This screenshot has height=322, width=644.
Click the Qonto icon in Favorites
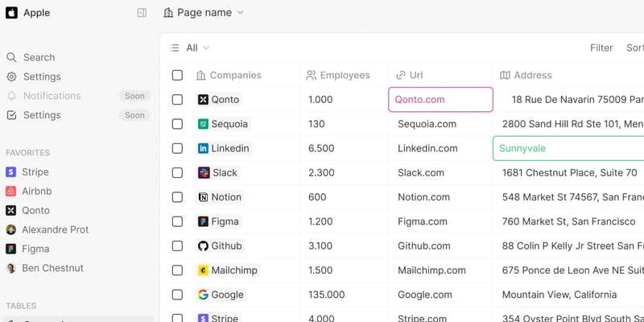(10, 210)
